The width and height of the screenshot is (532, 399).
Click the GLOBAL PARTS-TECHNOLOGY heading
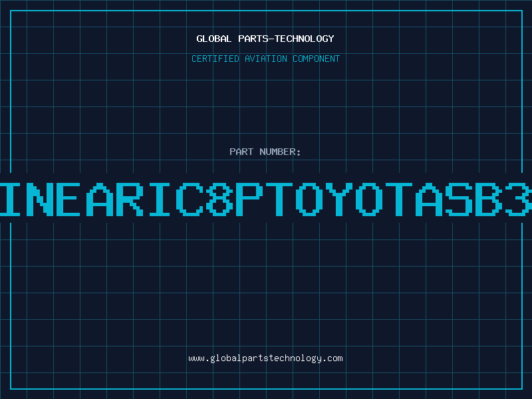point(265,39)
